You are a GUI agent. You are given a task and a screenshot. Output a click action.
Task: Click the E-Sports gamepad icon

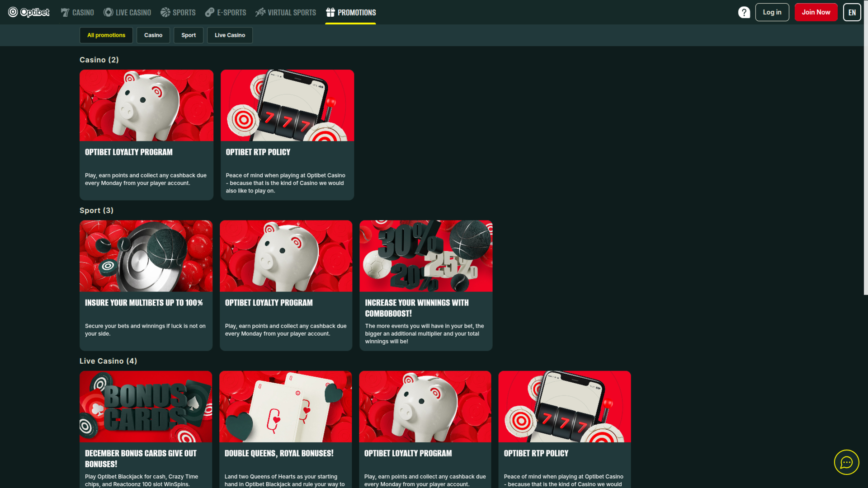(x=210, y=12)
